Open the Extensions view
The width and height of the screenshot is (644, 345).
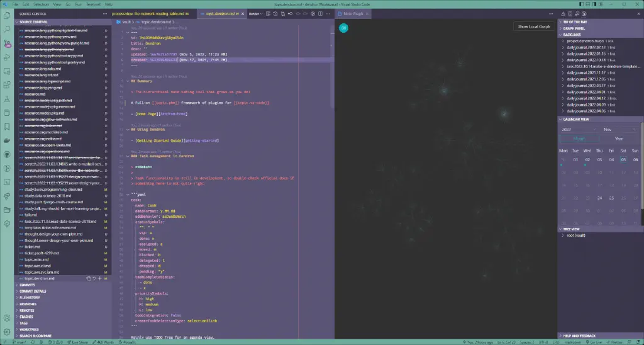(x=6, y=86)
